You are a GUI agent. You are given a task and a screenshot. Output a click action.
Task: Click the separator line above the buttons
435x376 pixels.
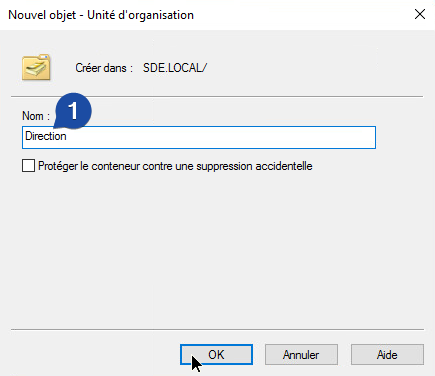217,329
